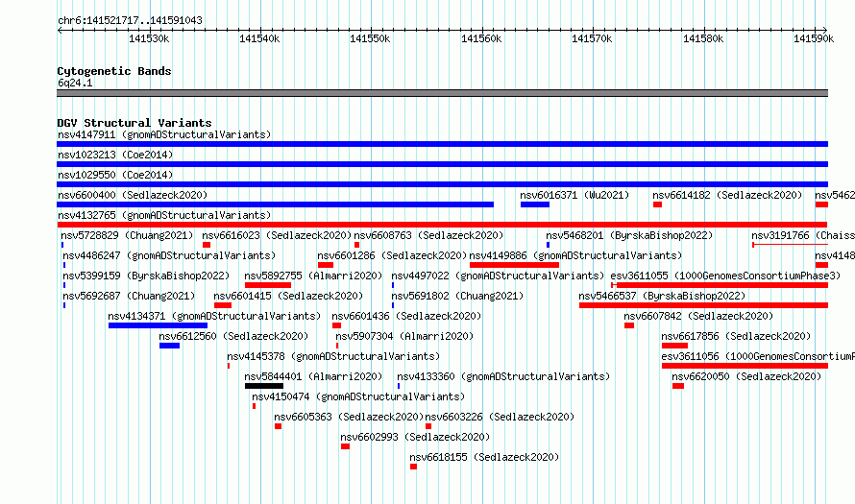The width and height of the screenshot is (855, 504).
Task: Open nsv4133360 gnomAD variant label
Action: click(503, 376)
